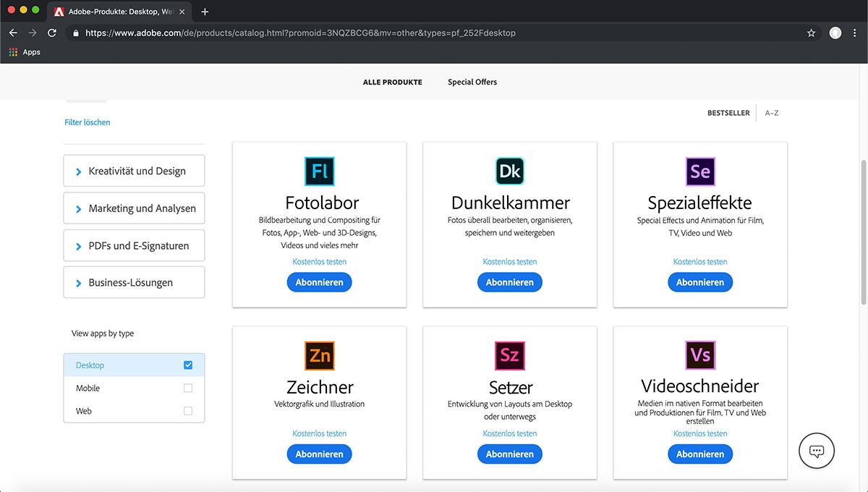
Task: Click the Videoschneider product title
Action: point(700,386)
